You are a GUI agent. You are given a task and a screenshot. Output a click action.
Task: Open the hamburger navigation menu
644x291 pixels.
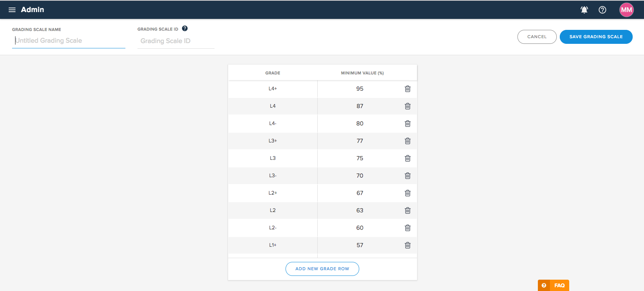[12, 10]
